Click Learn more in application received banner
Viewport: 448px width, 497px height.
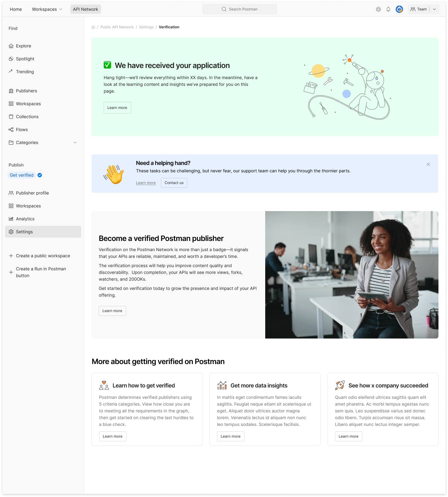point(117,108)
